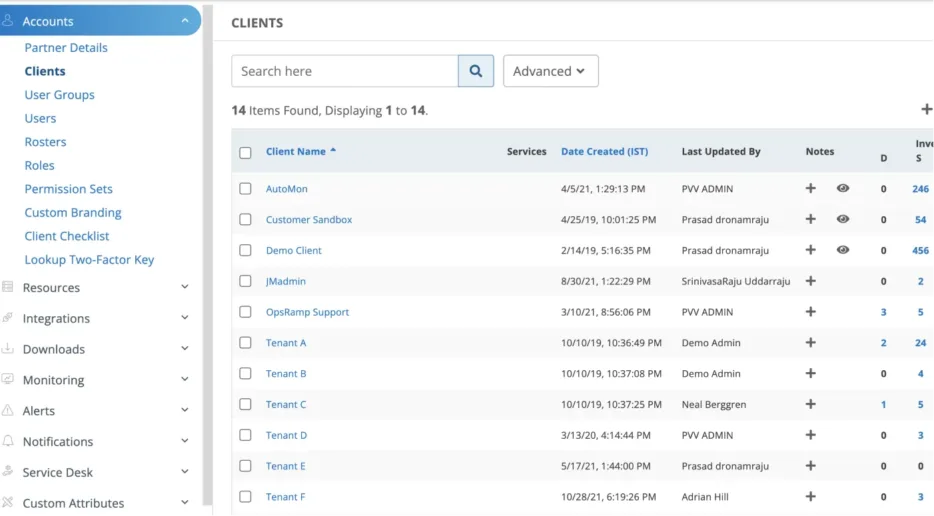Image resolution: width=934 pixels, height=516 pixels.
Task: Click the Service Desk sidebar icon
Action: (x=8, y=471)
